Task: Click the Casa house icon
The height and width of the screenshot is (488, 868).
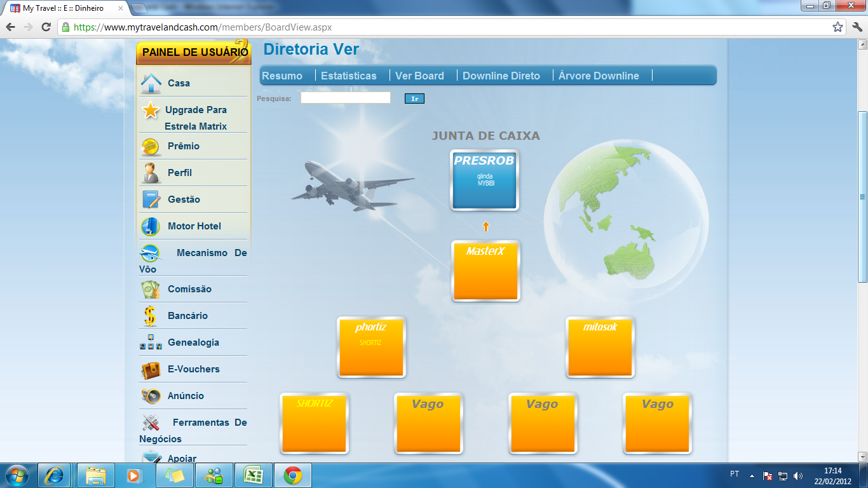Action: pos(151,83)
